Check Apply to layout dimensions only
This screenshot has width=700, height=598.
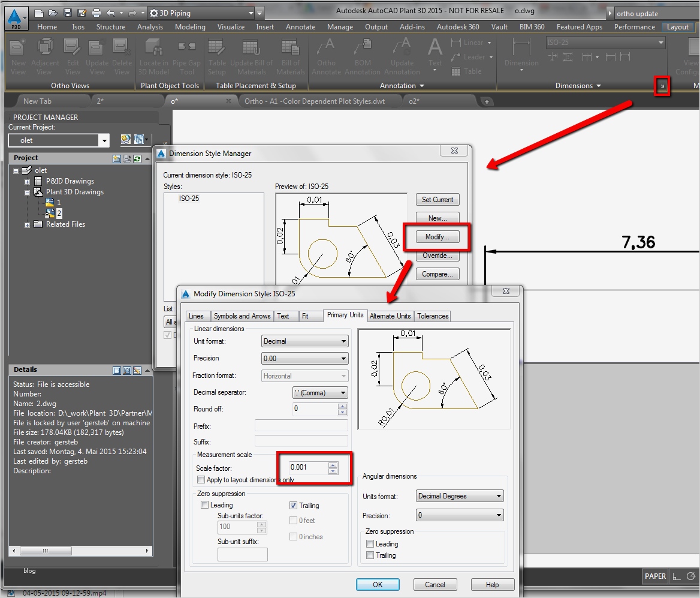click(x=201, y=480)
